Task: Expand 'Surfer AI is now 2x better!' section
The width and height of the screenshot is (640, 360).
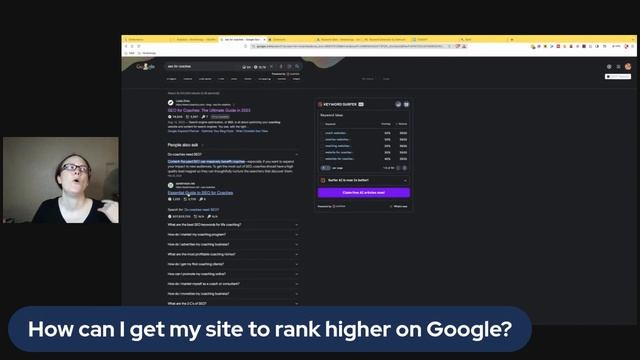Action: coord(364,180)
